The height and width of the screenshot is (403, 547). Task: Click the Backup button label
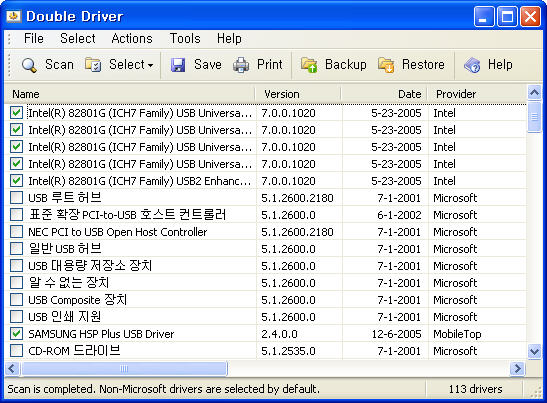click(x=346, y=65)
